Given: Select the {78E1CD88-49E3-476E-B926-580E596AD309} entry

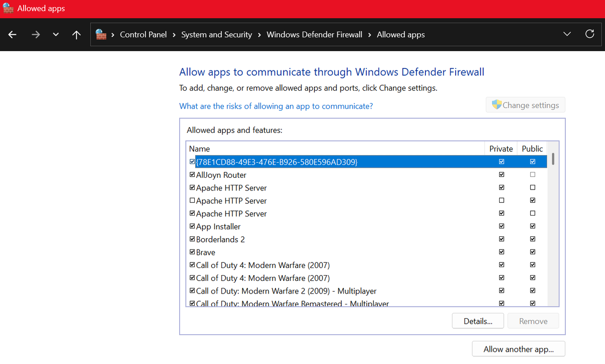Looking at the screenshot, I should pyautogui.click(x=367, y=162).
